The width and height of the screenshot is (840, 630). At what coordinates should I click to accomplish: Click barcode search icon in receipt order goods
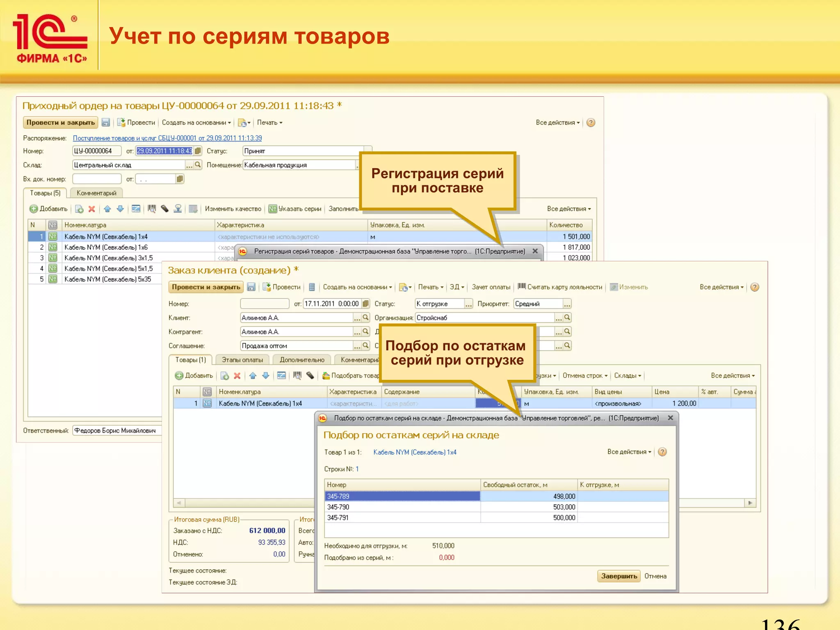click(x=152, y=209)
